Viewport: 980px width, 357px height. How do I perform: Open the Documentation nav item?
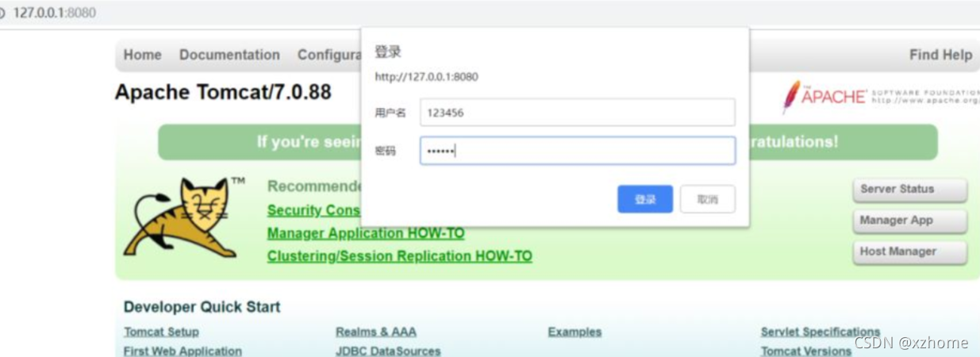(229, 55)
